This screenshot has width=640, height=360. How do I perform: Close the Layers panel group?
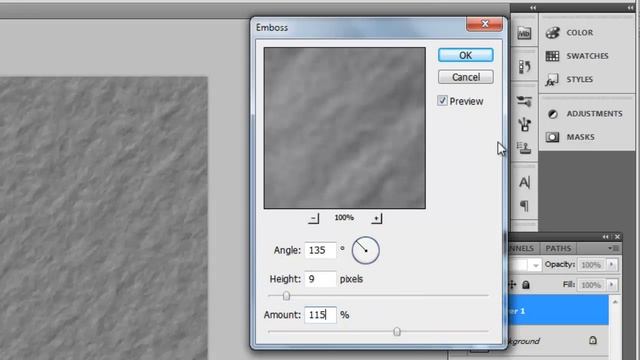(x=617, y=237)
